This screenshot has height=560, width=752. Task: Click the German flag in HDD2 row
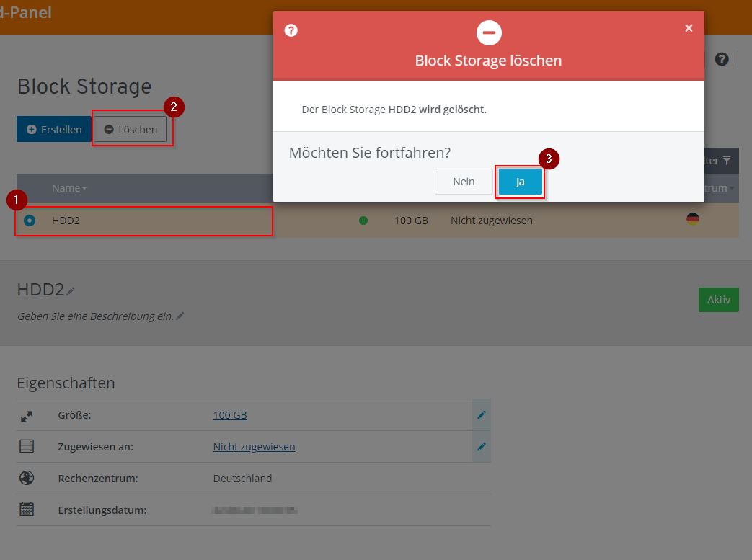[693, 219]
